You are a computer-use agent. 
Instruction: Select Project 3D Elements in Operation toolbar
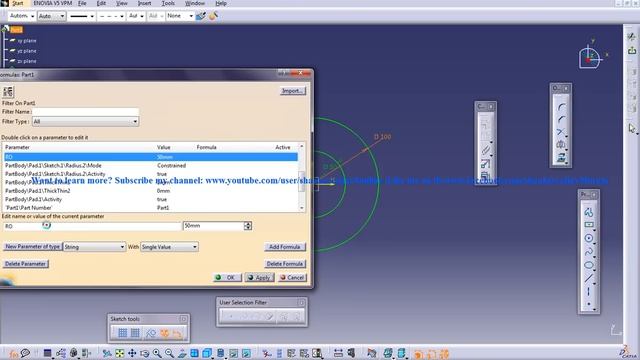pos(562,158)
